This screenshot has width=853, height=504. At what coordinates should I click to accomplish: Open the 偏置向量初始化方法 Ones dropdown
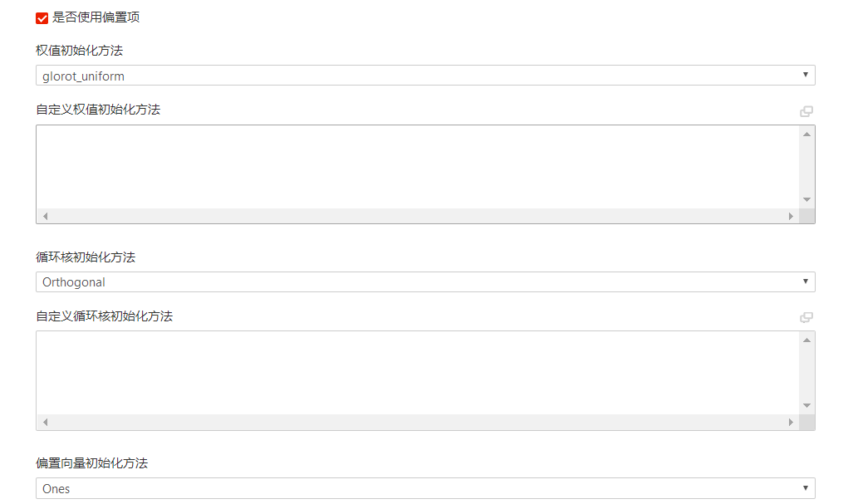pos(425,488)
